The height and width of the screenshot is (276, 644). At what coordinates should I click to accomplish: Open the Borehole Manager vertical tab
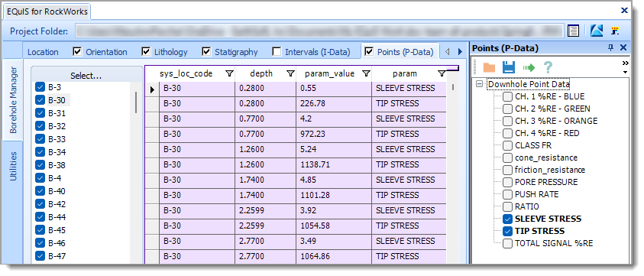pos(13,99)
